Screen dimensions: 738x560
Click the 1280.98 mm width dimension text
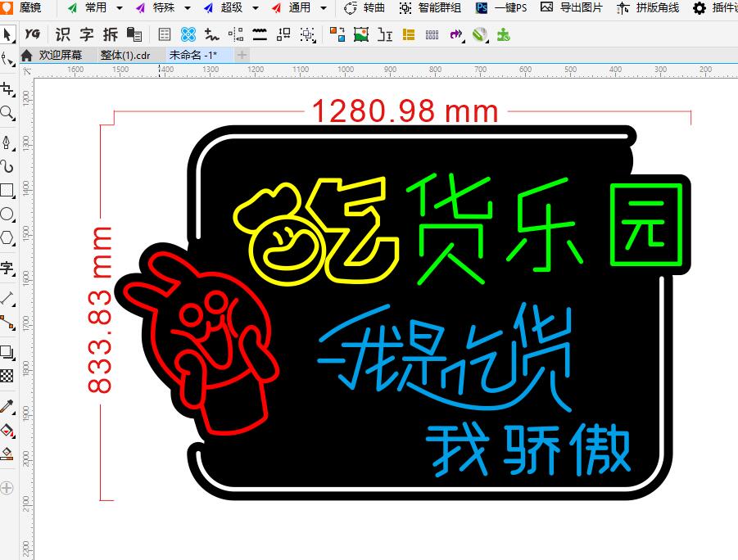point(405,111)
